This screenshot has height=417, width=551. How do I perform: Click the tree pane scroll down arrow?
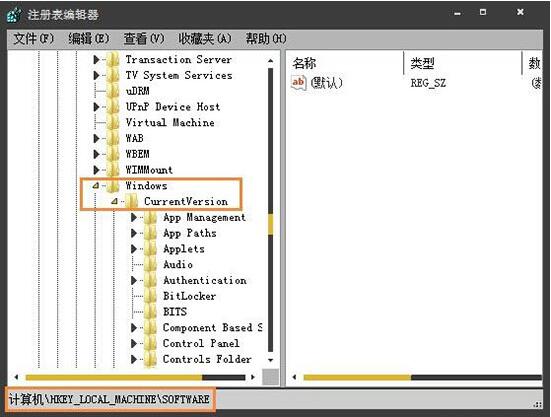click(x=270, y=360)
